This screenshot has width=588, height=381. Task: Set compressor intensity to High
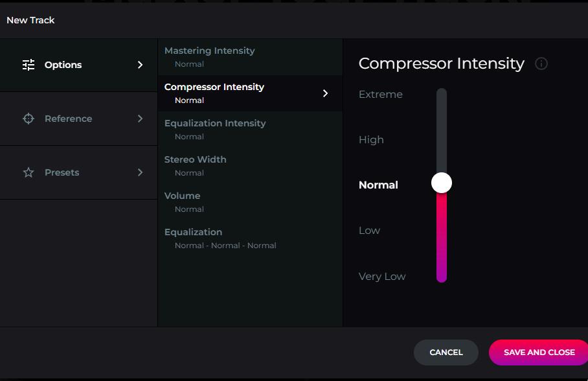click(x=371, y=140)
